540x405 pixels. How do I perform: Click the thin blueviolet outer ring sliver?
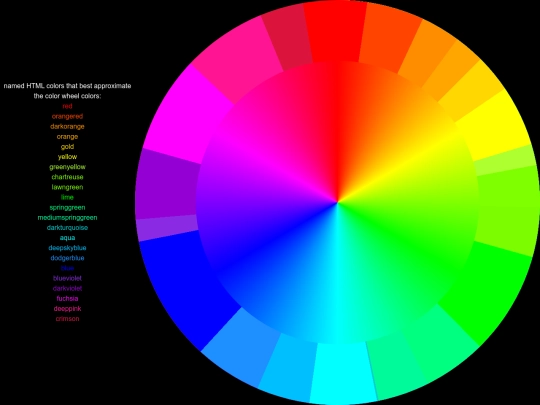tap(167, 227)
